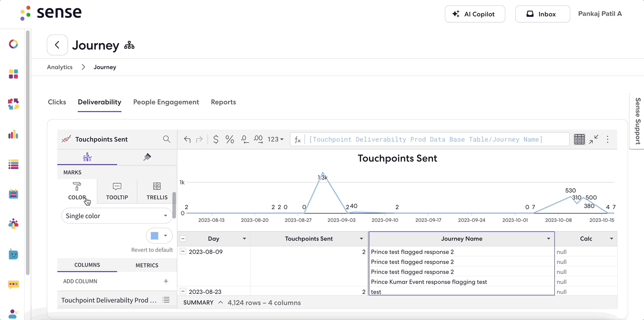Open the Sense Support side tab

click(x=637, y=121)
